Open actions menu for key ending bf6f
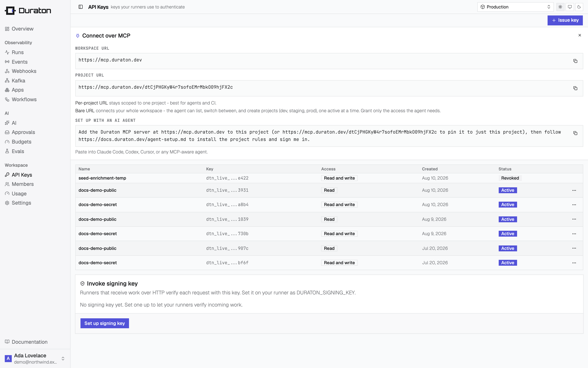The height and width of the screenshot is (368, 588). coord(574,263)
